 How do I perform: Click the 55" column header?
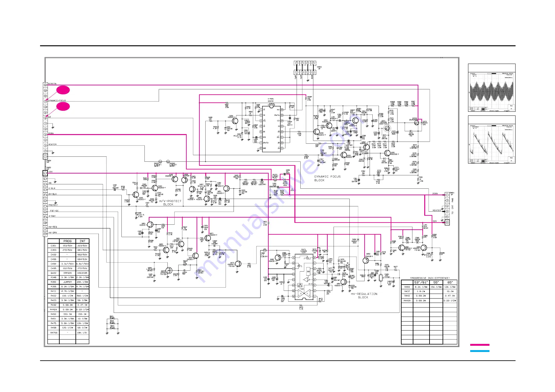coord(436,282)
